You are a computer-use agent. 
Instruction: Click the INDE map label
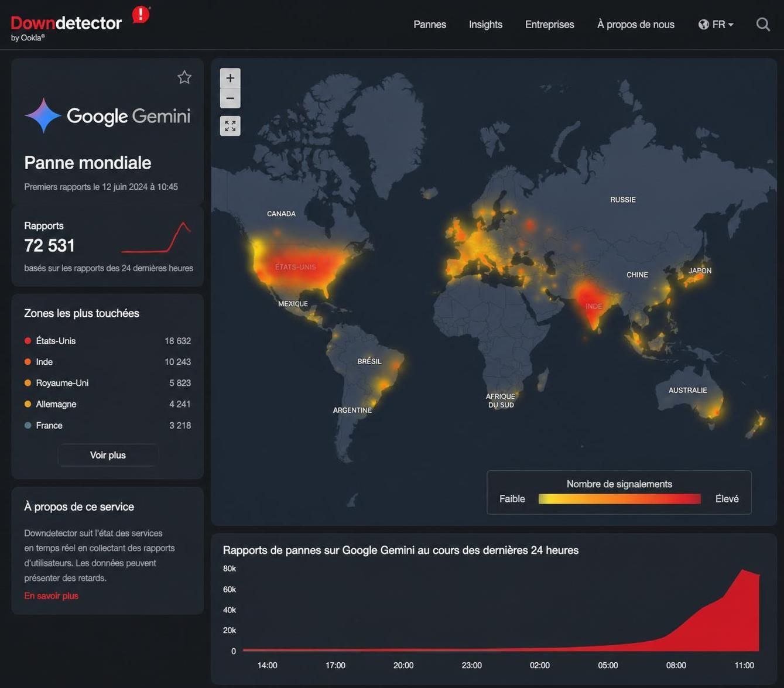(594, 306)
